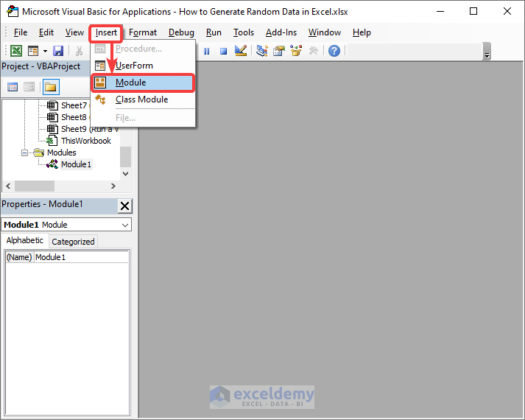Image resolution: width=525 pixels, height=420 pixels.
Task: Select Module1 in project tree
Action: tap(76, 164)
